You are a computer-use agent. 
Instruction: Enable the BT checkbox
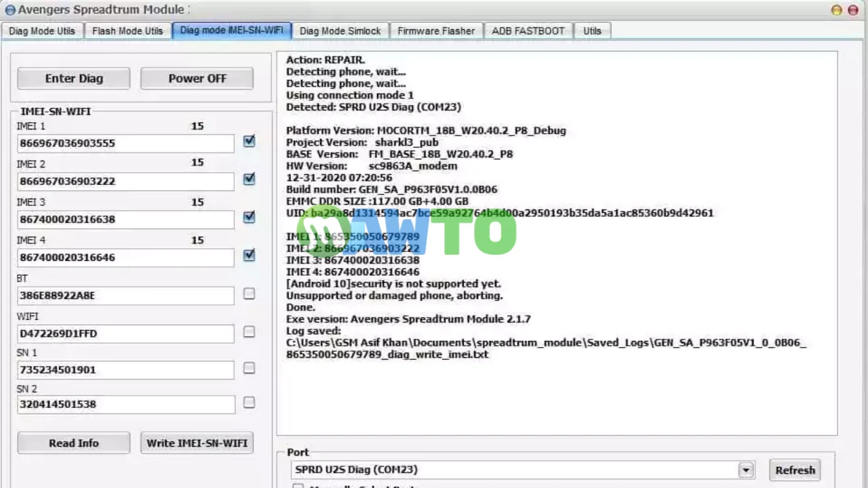click(250, 293)
